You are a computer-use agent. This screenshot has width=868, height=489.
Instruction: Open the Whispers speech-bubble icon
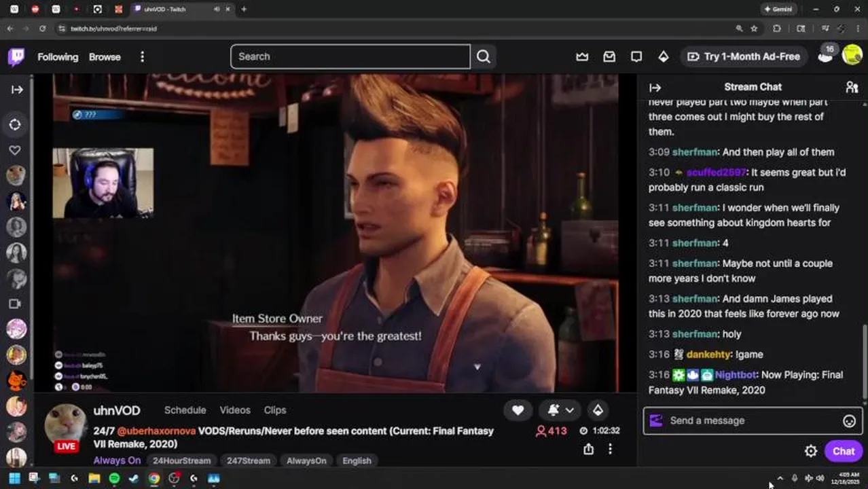(636, 57)
